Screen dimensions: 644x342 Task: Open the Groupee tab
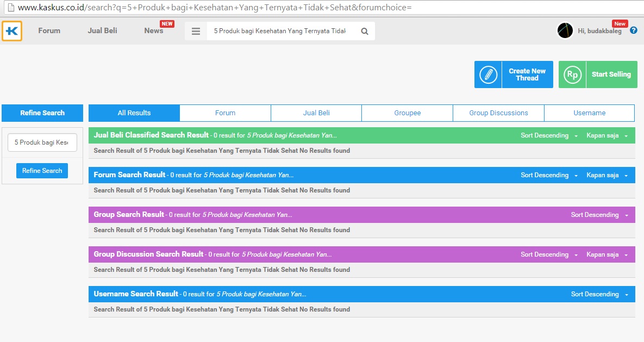[408, 113]
